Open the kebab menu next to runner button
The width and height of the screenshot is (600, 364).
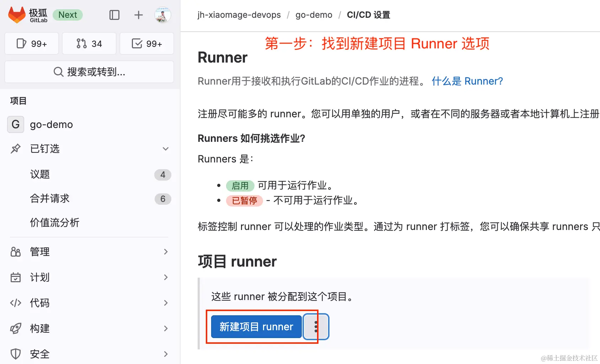coord(316,327)
